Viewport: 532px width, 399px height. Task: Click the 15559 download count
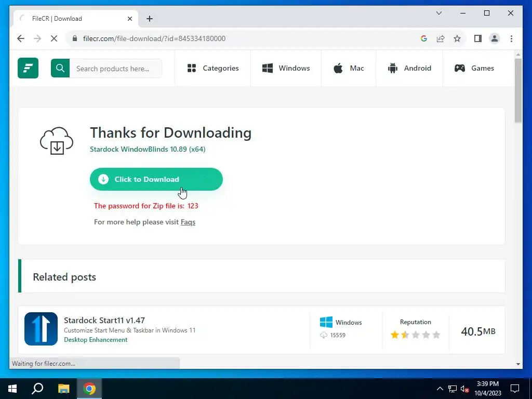click(x=338, y=335)
